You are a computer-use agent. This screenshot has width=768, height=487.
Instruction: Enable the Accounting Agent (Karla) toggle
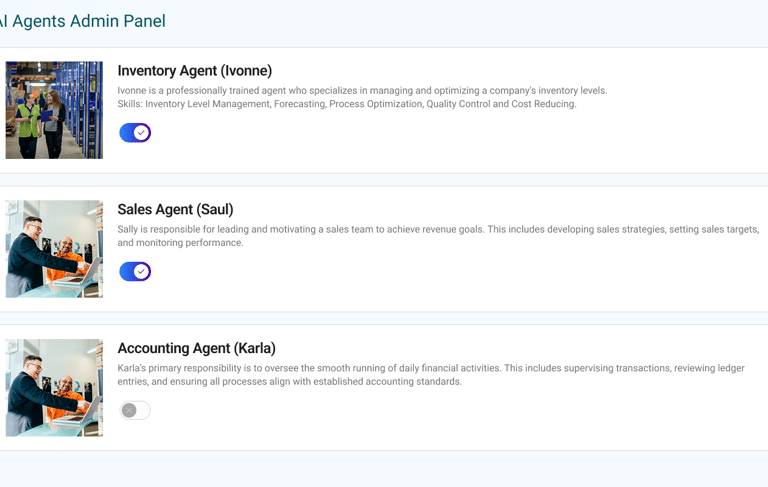(x=135, y=410)
